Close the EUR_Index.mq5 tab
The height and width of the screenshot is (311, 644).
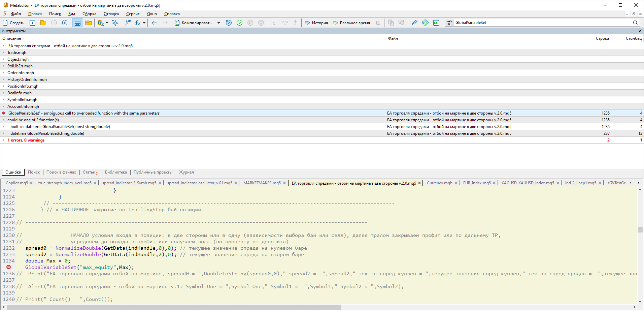494,183
